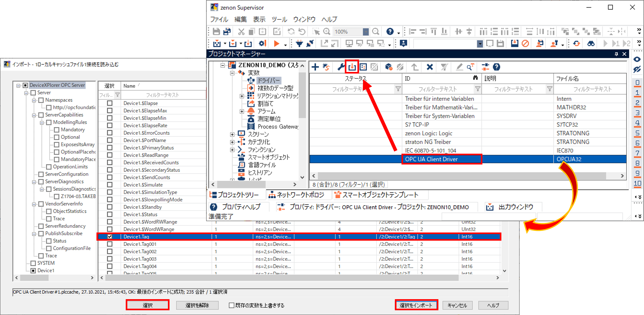Screen dimensions: 644x315
Task: Click the orange play runtime start icon
Action: point(276,43)
